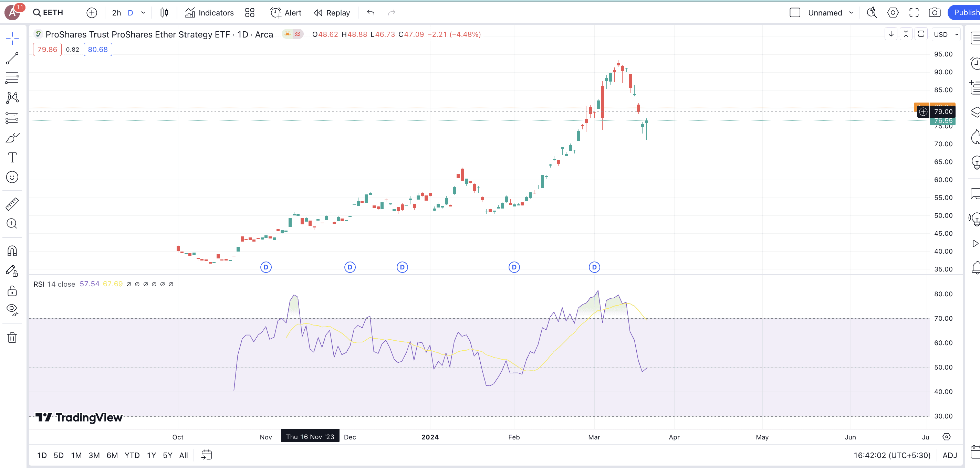Viewport: 980px width, 468px height.
Task: Open the ruler measure tool
Action: [12, 204]
